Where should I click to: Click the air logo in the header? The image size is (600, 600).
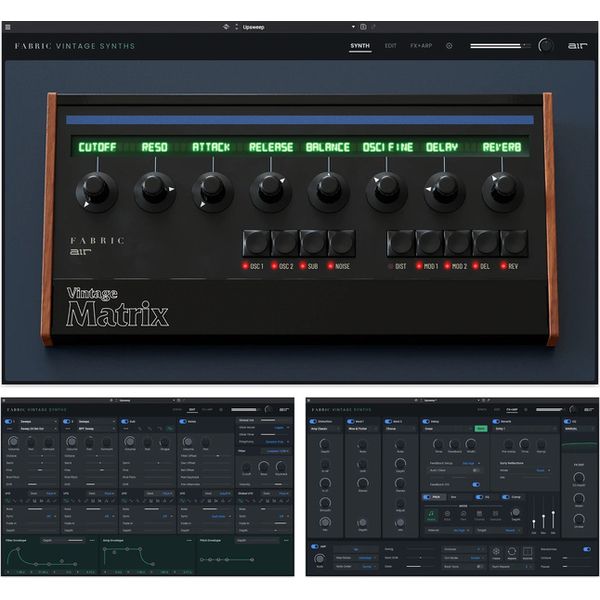(x=577, y=46)
